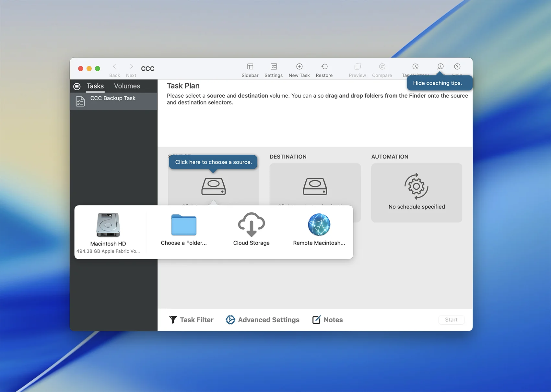The image size is (551, 392).
Task: Toggle the Sidebar toolbar icon
Action: coord(250,67)
